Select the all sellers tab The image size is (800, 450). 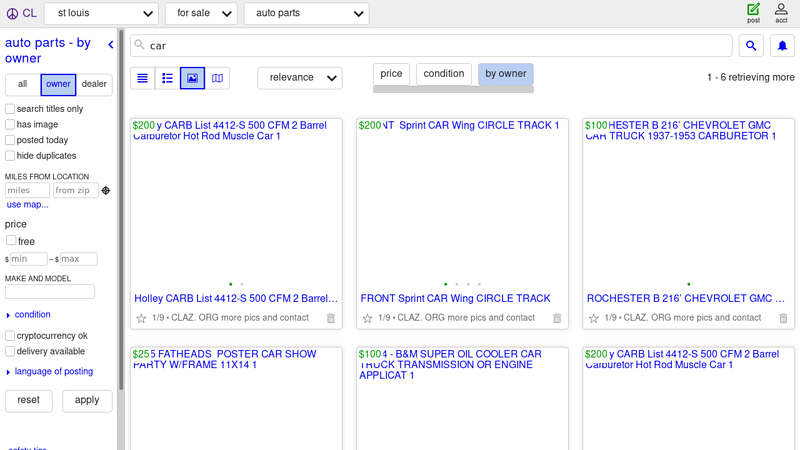coord(22,84)
